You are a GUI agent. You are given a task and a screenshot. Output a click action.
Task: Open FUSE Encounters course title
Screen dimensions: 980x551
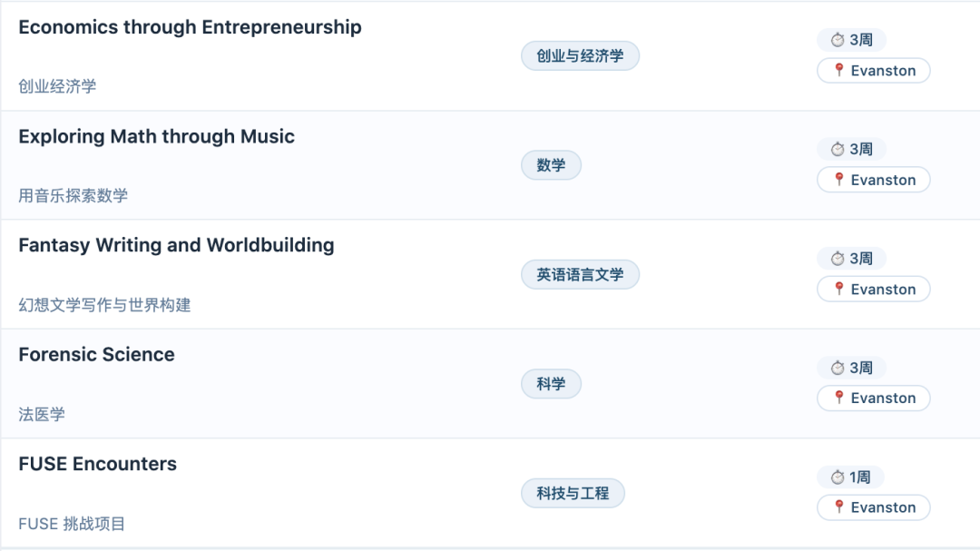(97, 464)
